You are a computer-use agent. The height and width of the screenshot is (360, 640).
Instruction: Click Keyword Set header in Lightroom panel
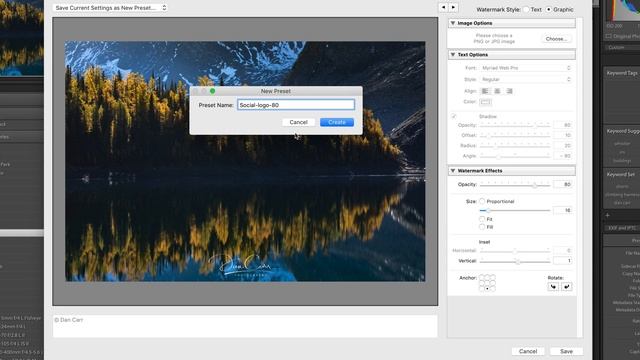(620, 174)
